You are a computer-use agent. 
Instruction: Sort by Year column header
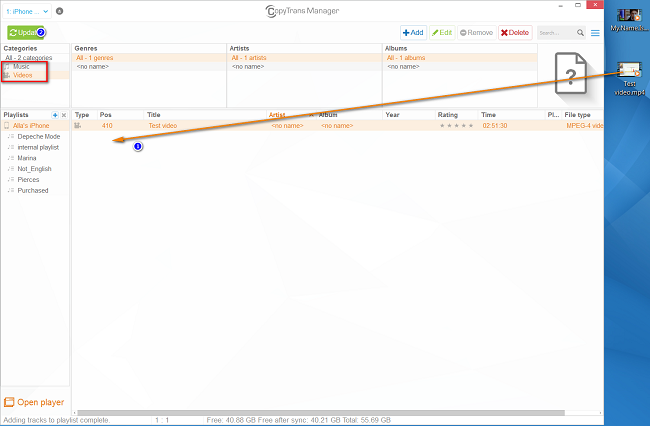[408, 115]
